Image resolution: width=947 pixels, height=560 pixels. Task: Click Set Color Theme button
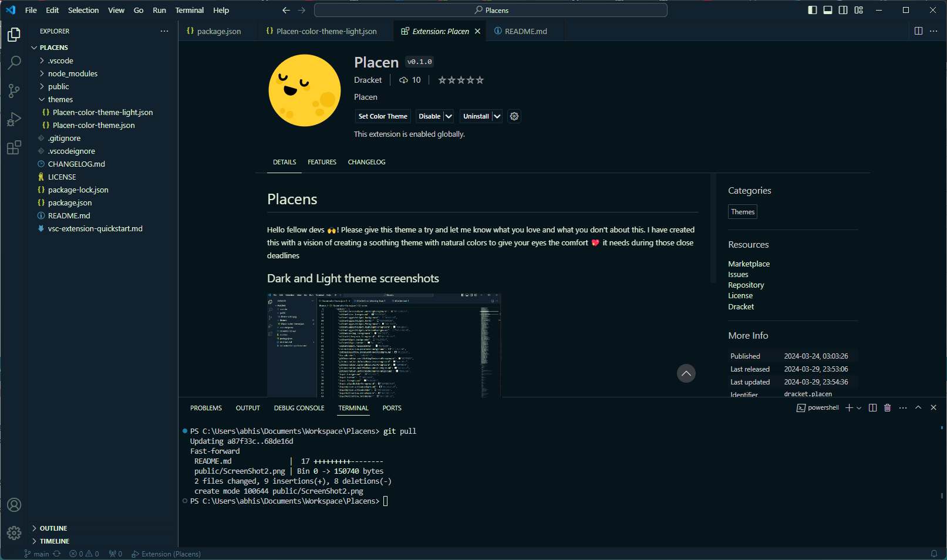pyautogui.click(x=383, y=116)
